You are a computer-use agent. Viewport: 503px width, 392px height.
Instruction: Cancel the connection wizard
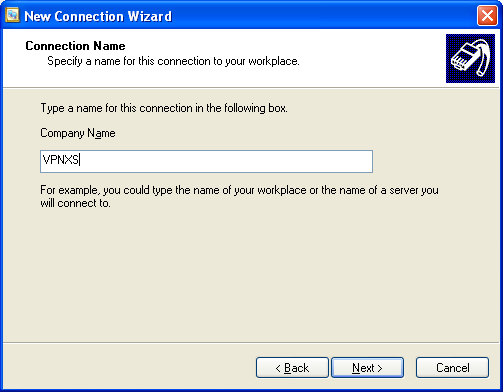(452, 368)
